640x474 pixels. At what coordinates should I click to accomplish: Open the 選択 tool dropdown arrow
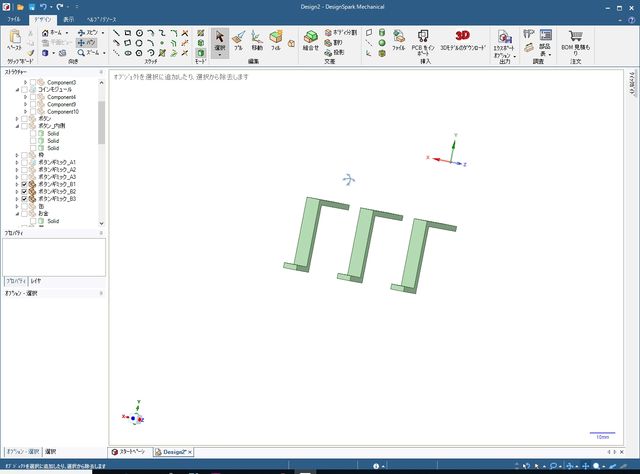[x=220, y=55]
